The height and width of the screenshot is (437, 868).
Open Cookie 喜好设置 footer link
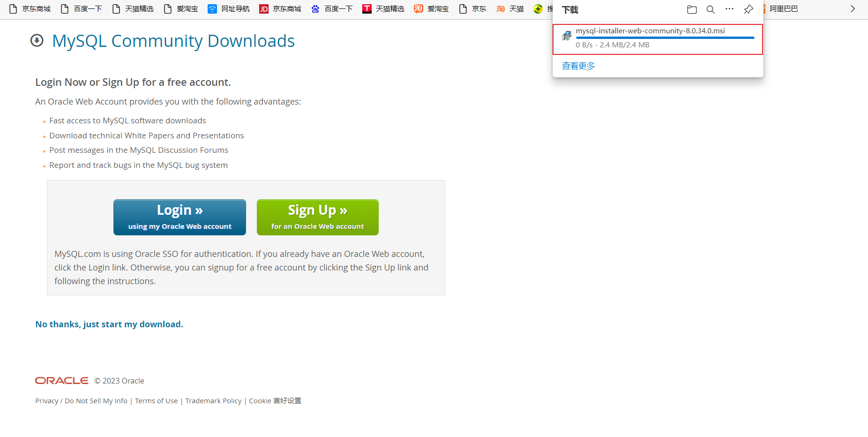point(275,401)
